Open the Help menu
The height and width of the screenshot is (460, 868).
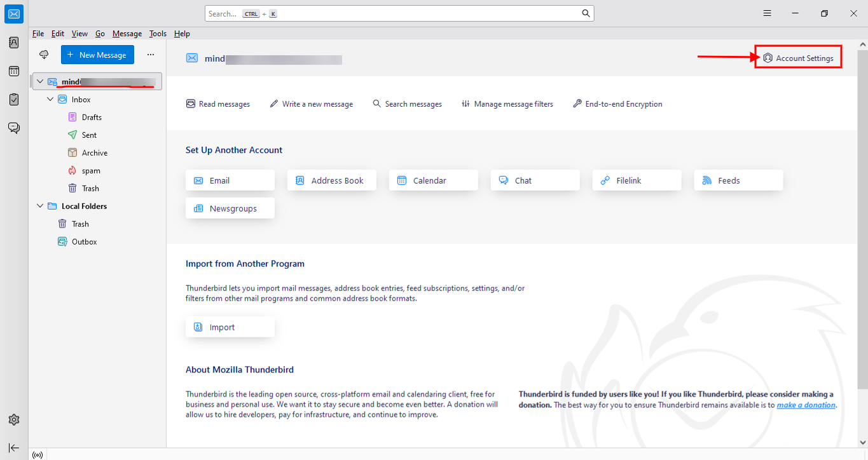(x=182, y=34)
